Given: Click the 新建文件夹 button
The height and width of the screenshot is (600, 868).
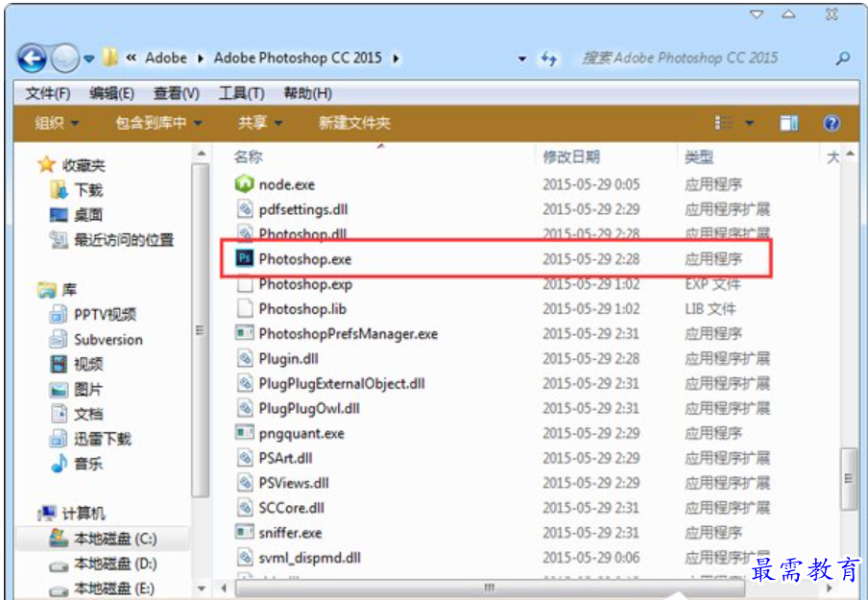Looking at the screenshot, I should (354, 123).
